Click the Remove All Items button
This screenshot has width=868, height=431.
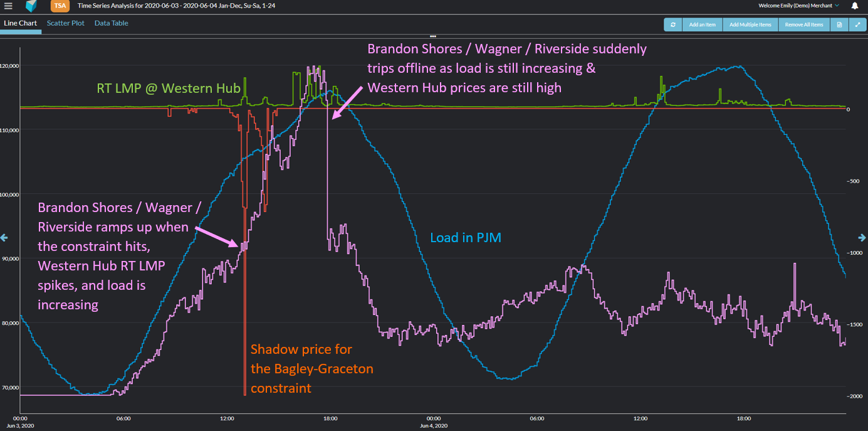(804, 24)
